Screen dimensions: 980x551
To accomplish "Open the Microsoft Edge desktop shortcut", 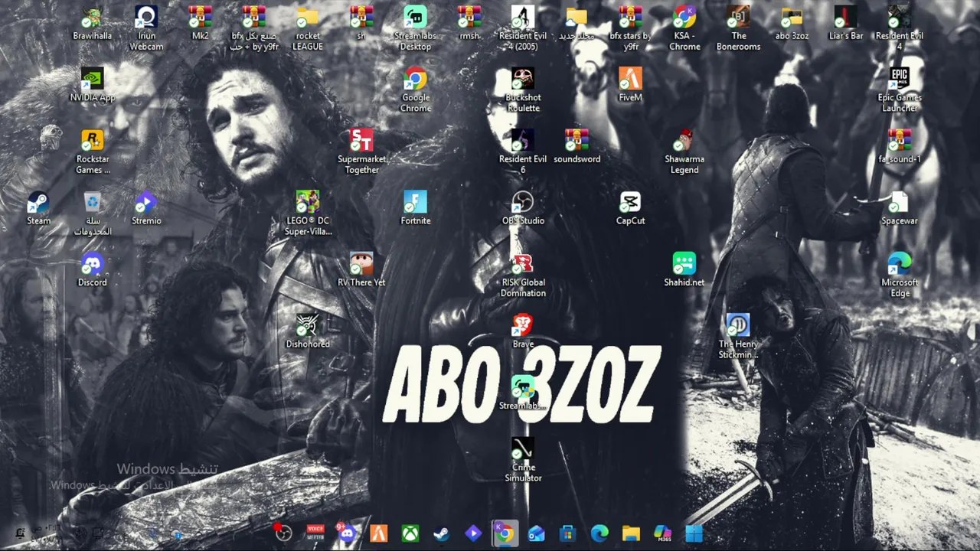I will (x=900, y=275).
